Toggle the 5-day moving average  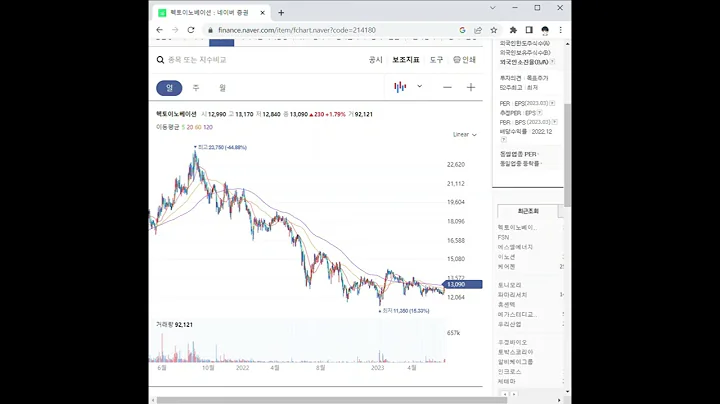(x=183, y=127)
